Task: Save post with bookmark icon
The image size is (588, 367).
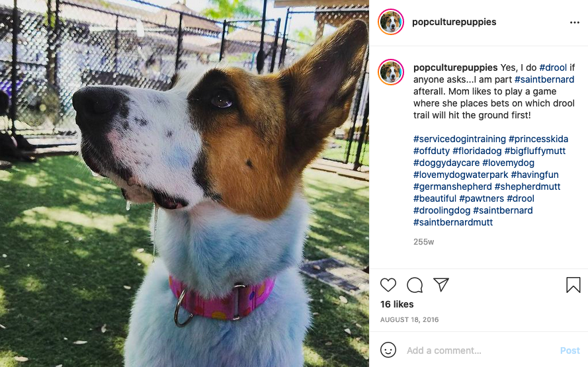Action: coord(573,285)
